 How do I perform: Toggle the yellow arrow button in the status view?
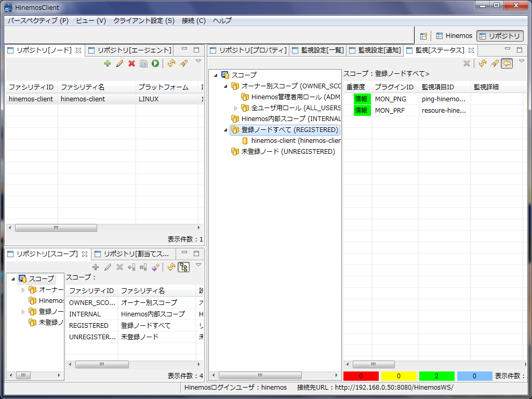click(x=507, y=63)
